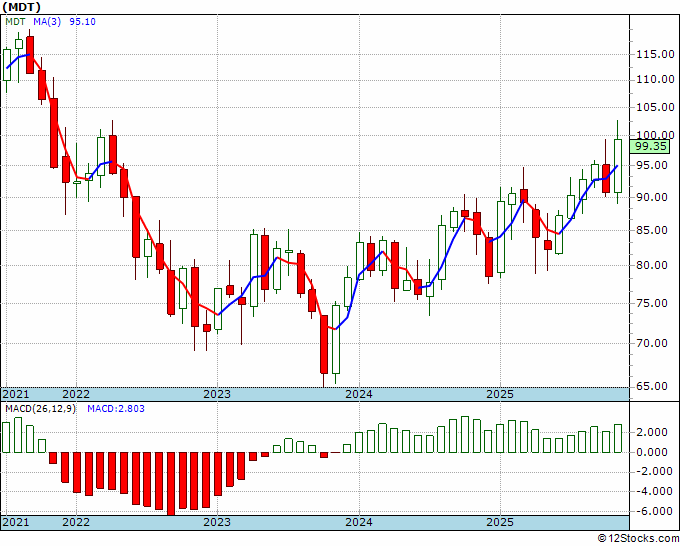The width and height of the screenshot is (680, 546).
Task: Click the 80.00 price axis label
Action: click(652, 265)
